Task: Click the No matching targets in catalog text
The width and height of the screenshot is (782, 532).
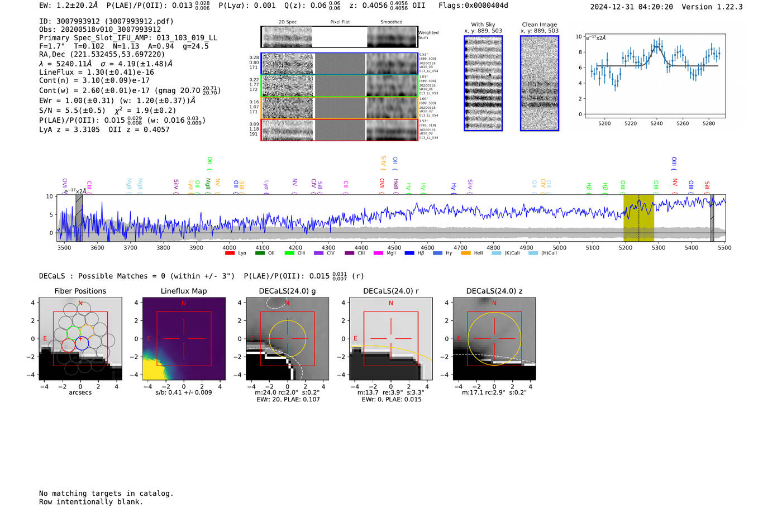Action: (106, 493)
